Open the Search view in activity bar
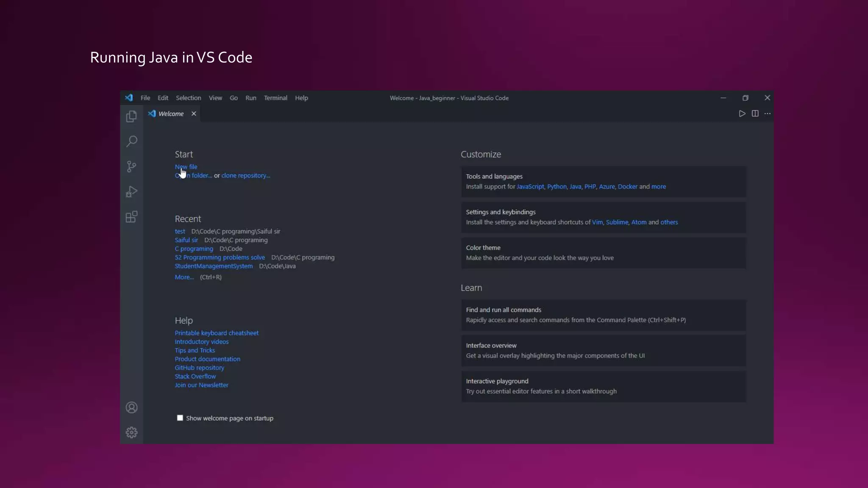Screen dimensions: 868x488 click(x=131, y=141)
